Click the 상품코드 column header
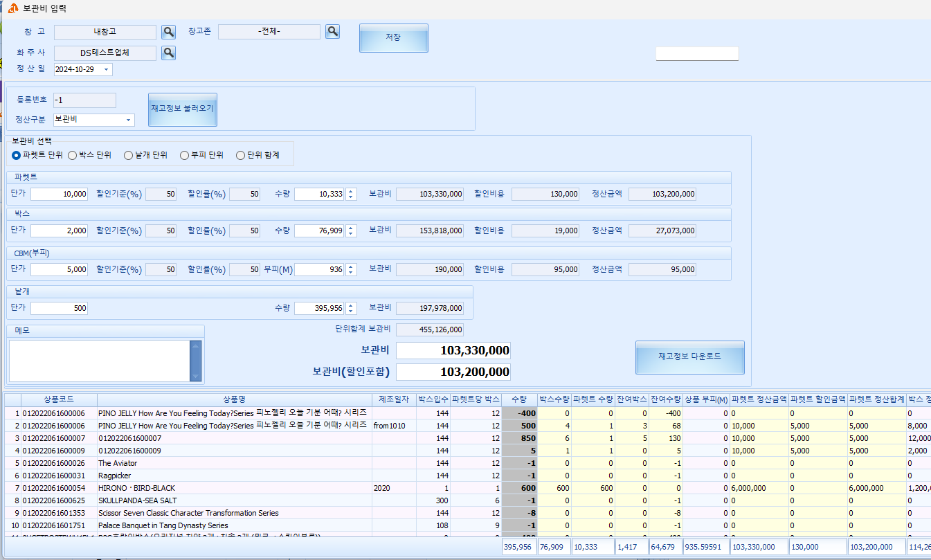 click(59, 399)
